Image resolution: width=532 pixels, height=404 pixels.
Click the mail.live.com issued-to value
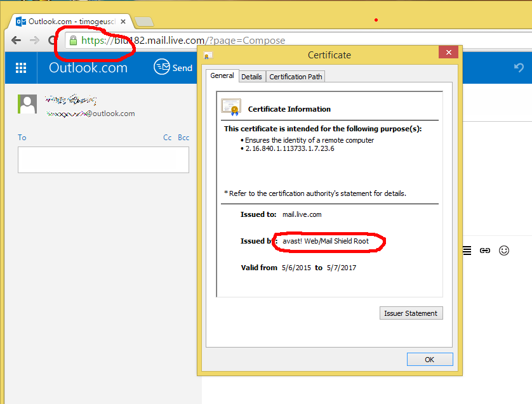point(302,214)
